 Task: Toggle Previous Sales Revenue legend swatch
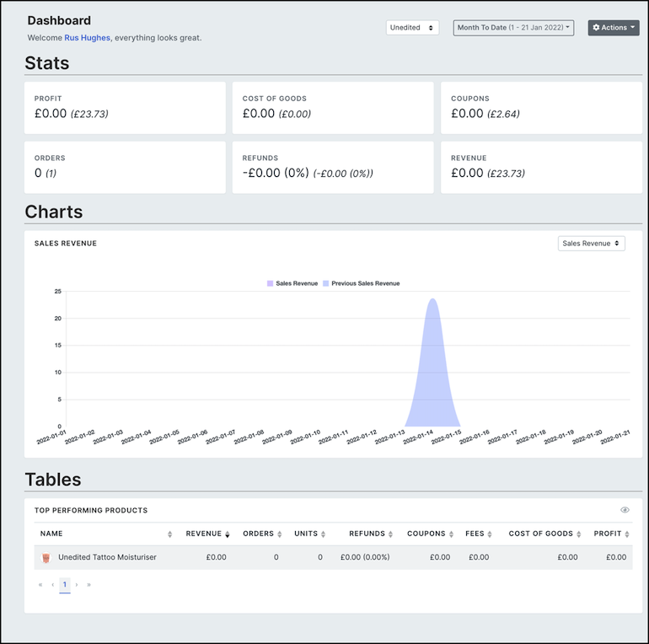point(325,283)
